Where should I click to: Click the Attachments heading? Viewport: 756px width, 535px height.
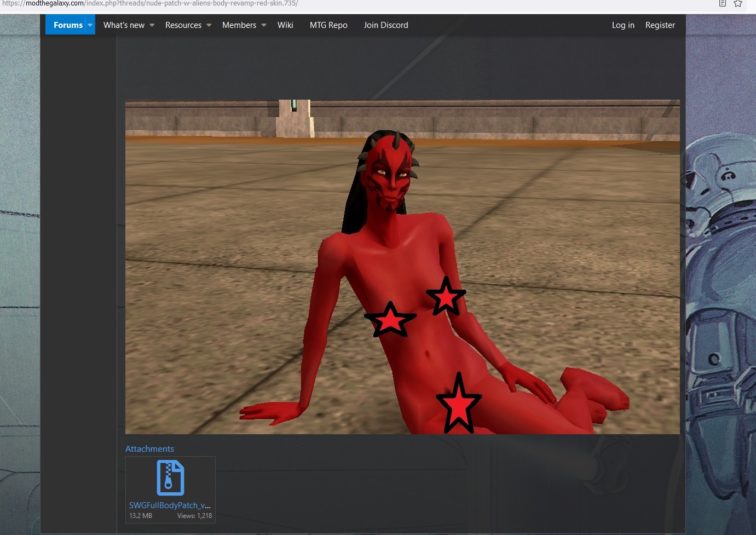[149, 449]
